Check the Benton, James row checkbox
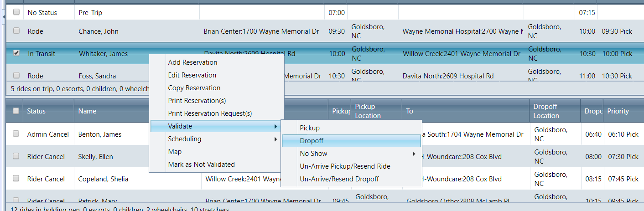This screenshot has width=644, height=211. point(16,134)
